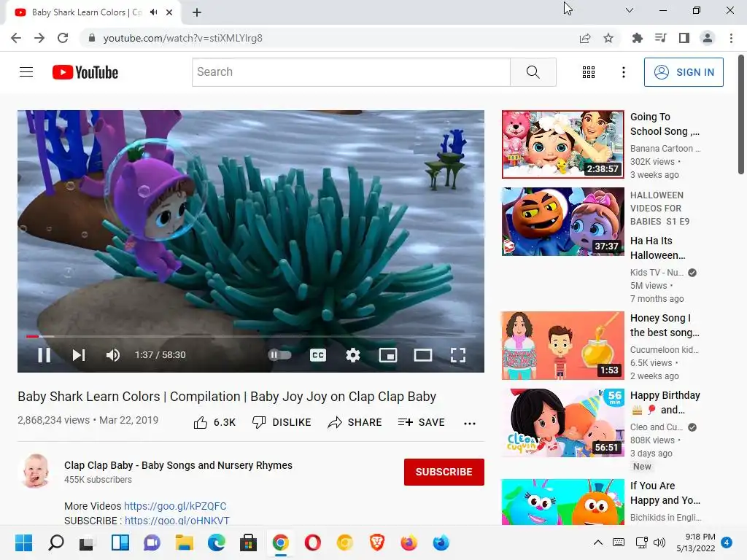Toggle the autoplay switch in player
Image resolution: width=747 pixels, height=560 pixels.
tap(279, 355)
